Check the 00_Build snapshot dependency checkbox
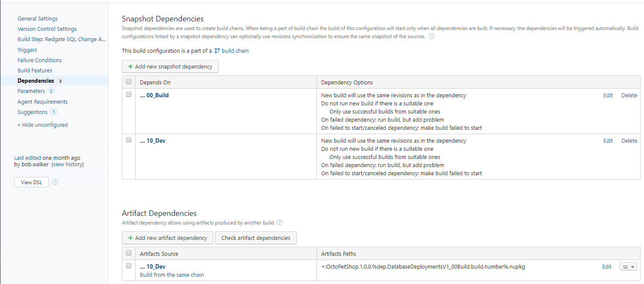644x284 pixels. click(129, 95)
